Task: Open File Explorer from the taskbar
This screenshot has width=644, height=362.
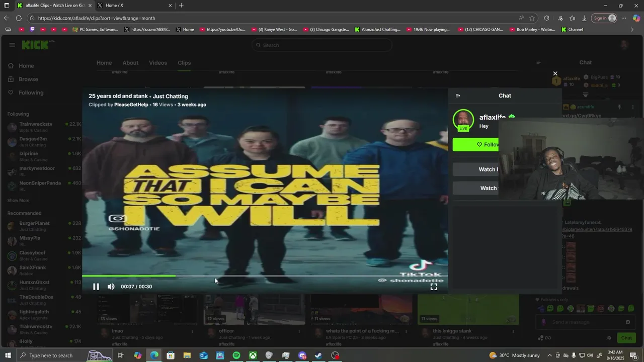Action: (187, 355)
